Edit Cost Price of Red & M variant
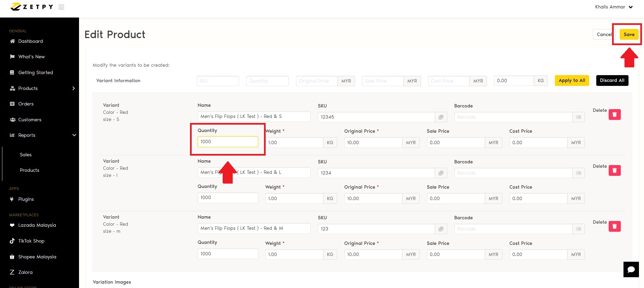Image resolution: width=644 pixels, height=288 pixels. pos(538,255)
